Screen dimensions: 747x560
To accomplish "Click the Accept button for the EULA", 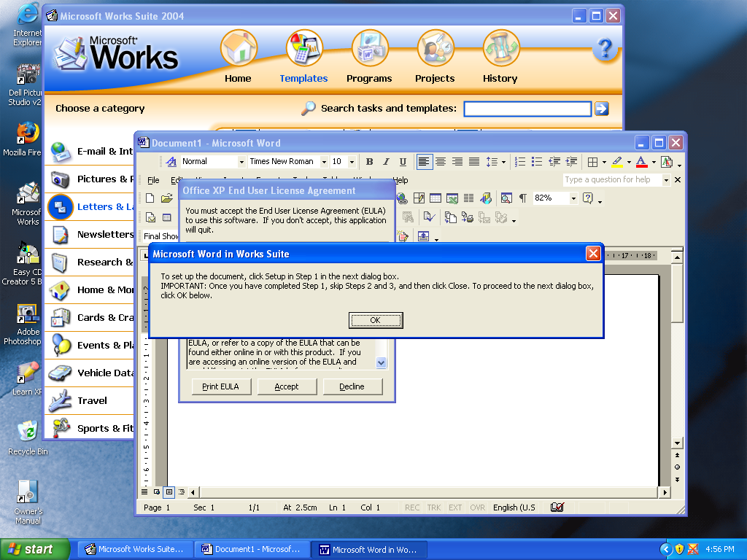I will 287,386.
